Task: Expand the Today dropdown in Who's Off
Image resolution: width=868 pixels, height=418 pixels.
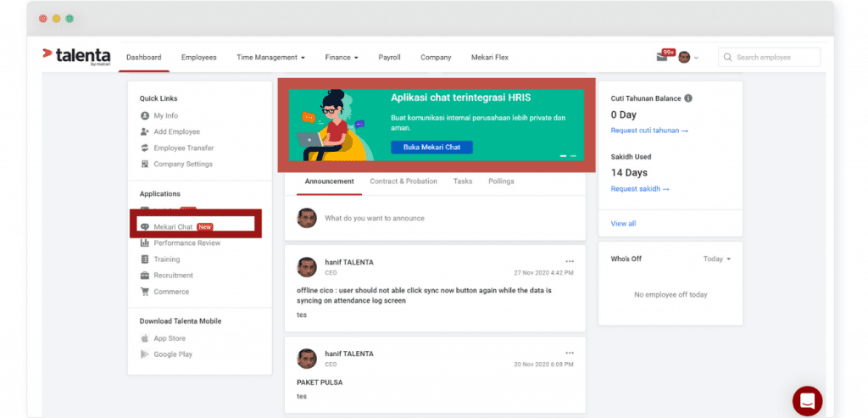Action: click(x=717, y=259)
